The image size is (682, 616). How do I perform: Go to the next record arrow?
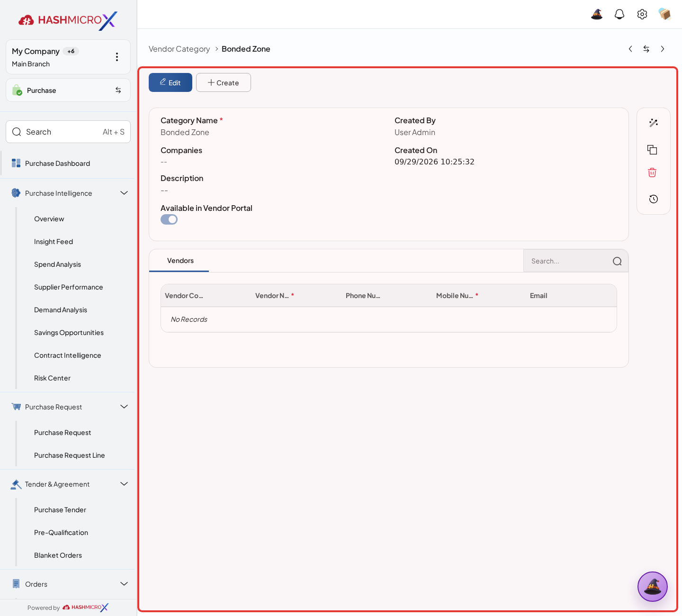click(663, 49)
